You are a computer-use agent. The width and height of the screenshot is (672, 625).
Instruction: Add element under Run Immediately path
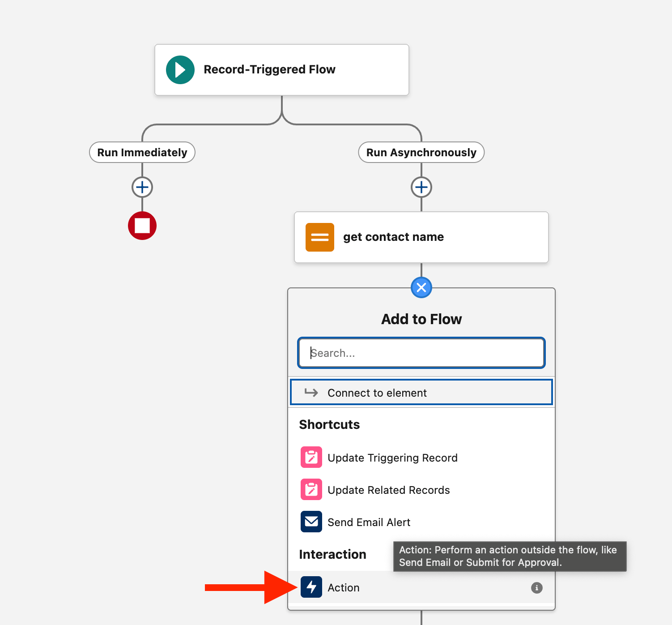[x=142, y=187]
